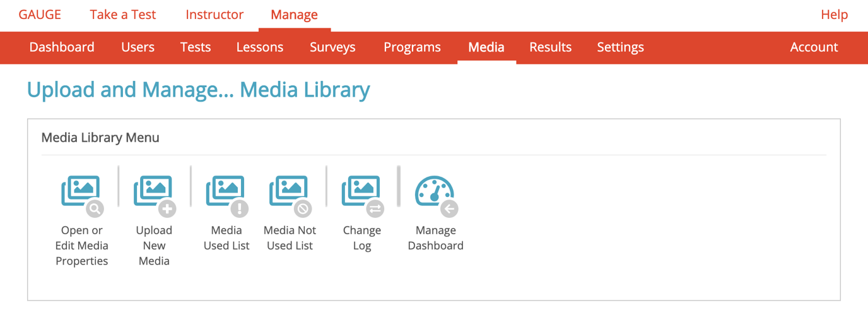Select the Media Not Used List icon
The image size is (868, 310).
pos(290,196)
